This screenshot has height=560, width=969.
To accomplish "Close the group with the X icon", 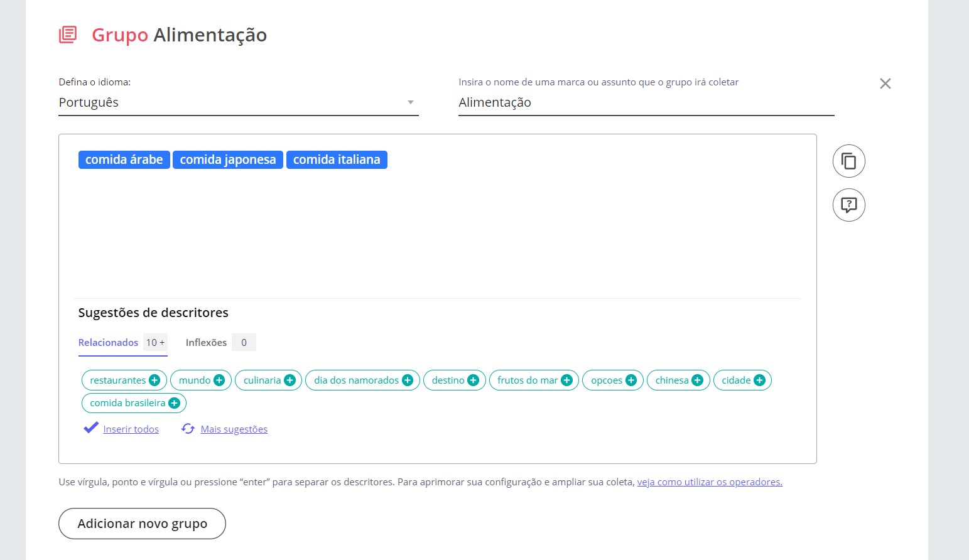I will tap(885, 83).
